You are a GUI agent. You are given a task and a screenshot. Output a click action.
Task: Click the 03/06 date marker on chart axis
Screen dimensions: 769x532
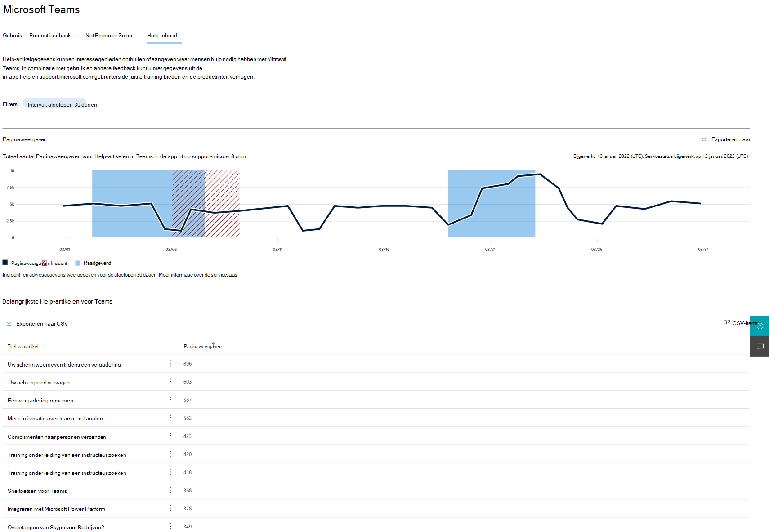[x=171, y=250]
